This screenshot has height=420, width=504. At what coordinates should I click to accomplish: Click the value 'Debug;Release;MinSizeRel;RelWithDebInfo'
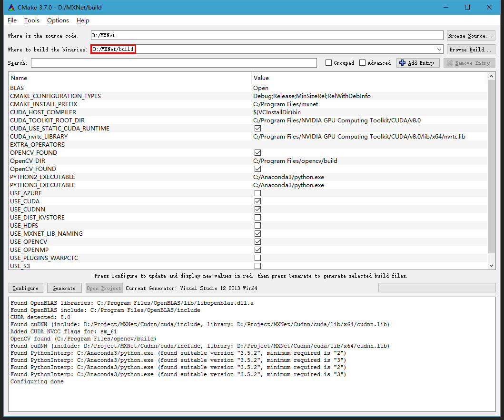(312, 96)
